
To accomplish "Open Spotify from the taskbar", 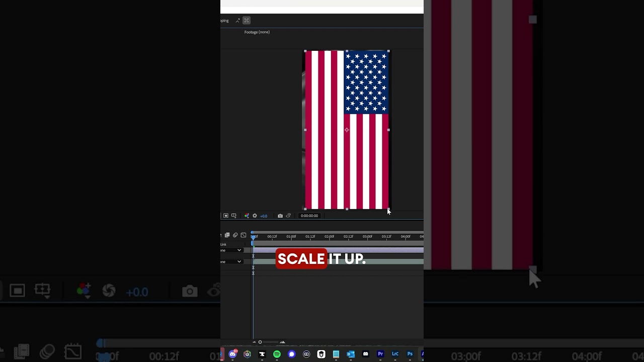I will [277, 354].
